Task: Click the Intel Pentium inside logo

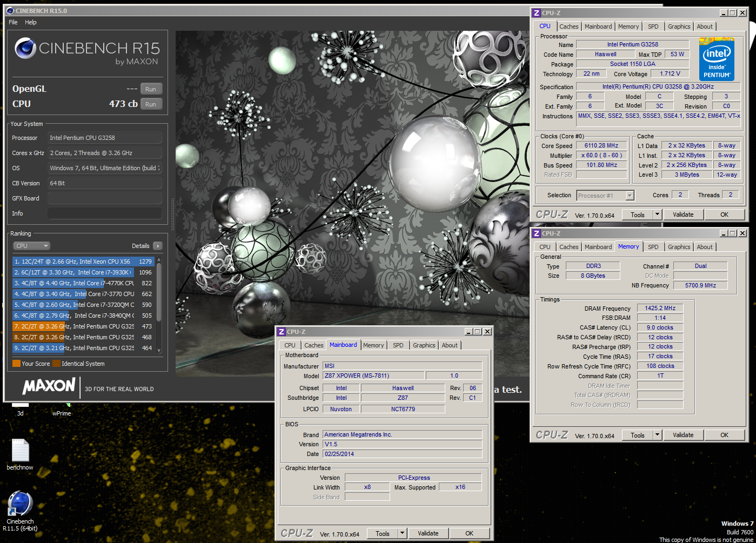Action: (717, 59)
